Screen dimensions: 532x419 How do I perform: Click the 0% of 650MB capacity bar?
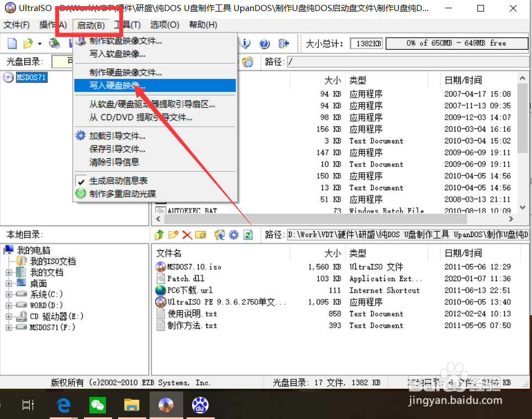click(457, 44)
